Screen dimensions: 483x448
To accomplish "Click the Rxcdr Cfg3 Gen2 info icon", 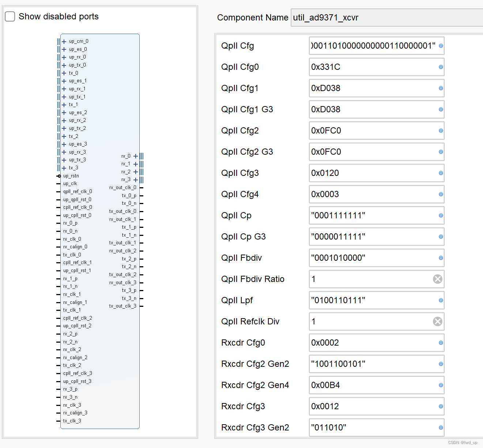I will point(441,428).
